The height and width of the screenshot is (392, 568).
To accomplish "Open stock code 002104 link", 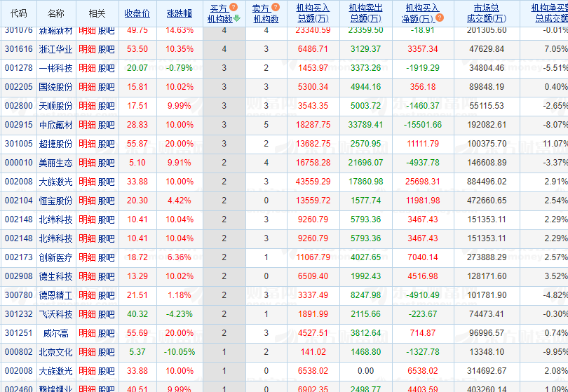I will [x=19, y=201].
